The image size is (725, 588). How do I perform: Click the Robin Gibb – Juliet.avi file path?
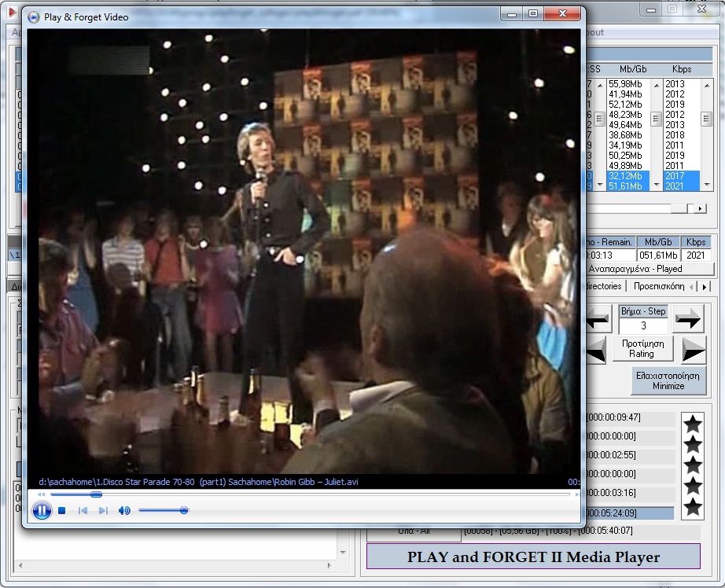point(198,482)
